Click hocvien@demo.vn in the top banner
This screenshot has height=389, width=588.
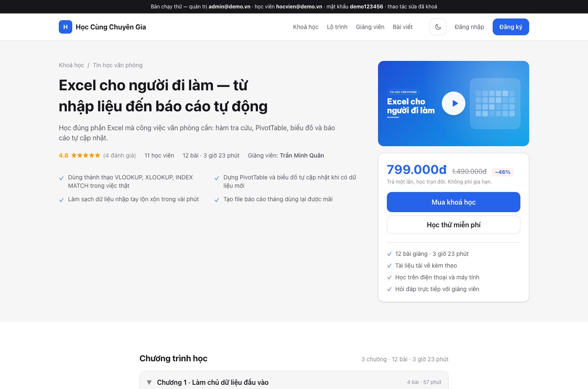tap(299, 7)
